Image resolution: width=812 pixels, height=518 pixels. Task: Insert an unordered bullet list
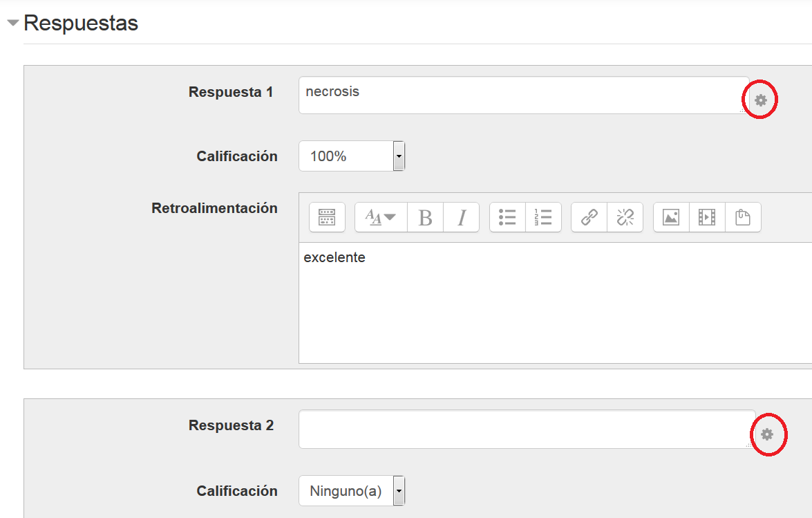coord(507,216)
